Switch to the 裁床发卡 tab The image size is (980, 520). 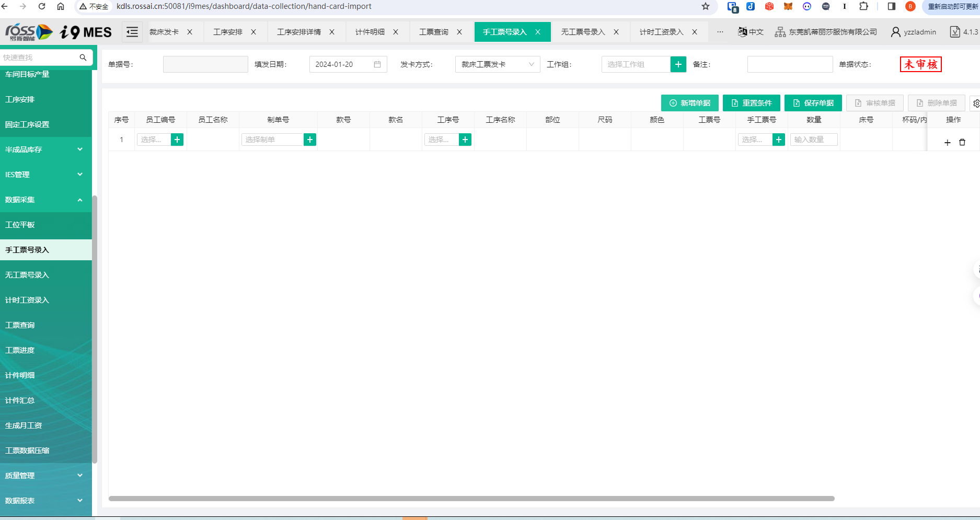[x=164, y=32]
